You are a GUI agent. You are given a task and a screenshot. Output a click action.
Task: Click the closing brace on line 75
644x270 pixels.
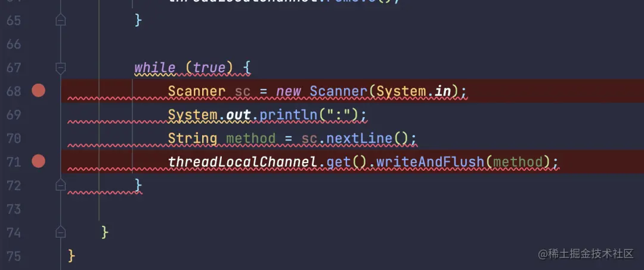pos(72,256)
